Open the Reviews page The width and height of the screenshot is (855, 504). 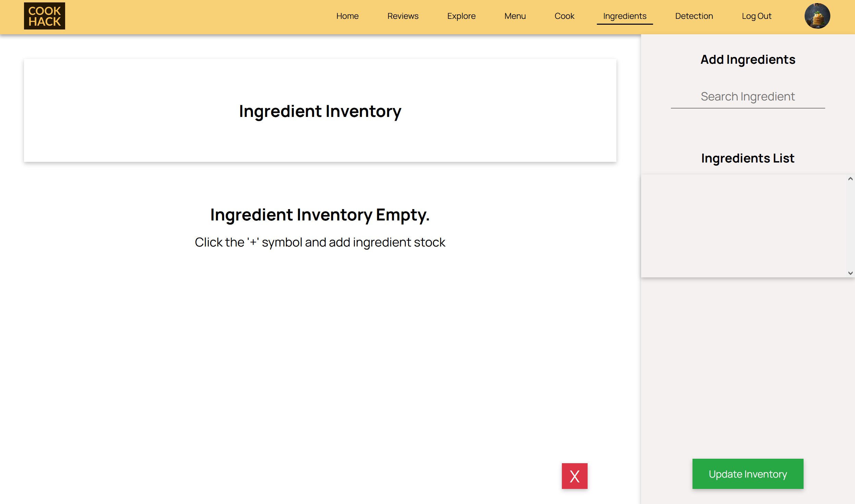pyautogui.click(x=403, y=16)
